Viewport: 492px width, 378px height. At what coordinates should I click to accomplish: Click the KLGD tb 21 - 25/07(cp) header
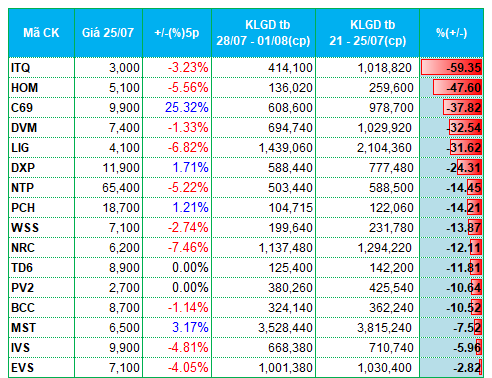click(x=367, y=33)
